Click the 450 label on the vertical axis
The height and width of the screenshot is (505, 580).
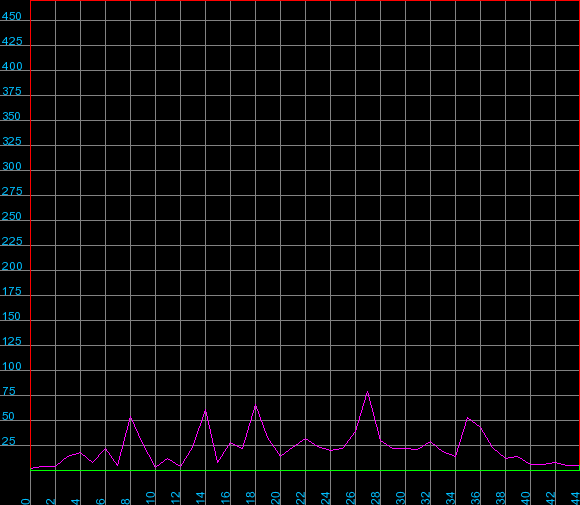tap(11, 16)
